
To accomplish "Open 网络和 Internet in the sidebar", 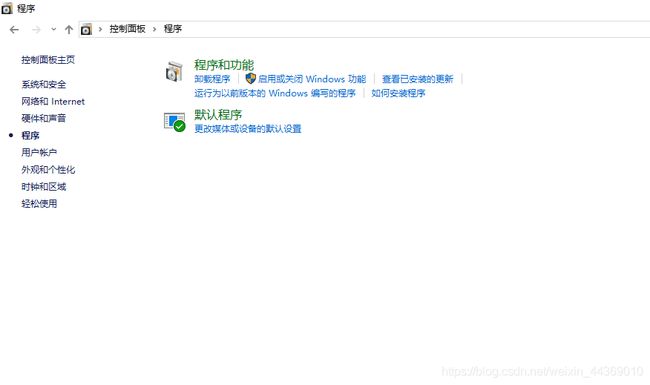I will click(x=53, y=102).
